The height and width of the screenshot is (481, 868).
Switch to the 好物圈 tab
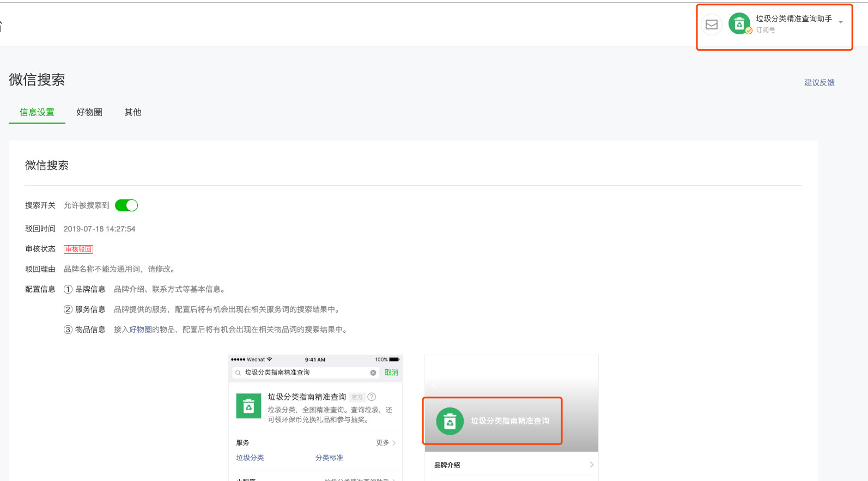pyautogui.click(x=89, y=112)
